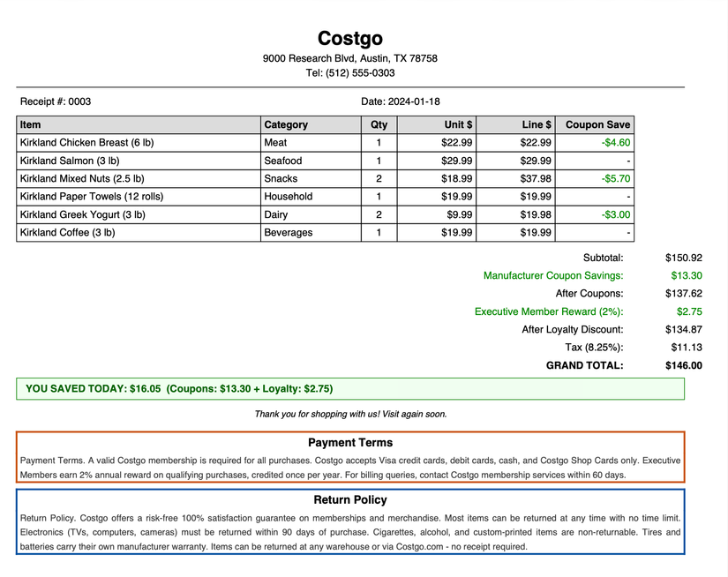Viewport: 728px width, 577px height.
Task: Click the 'Beverages' category cell
Action: click(311, 233)
